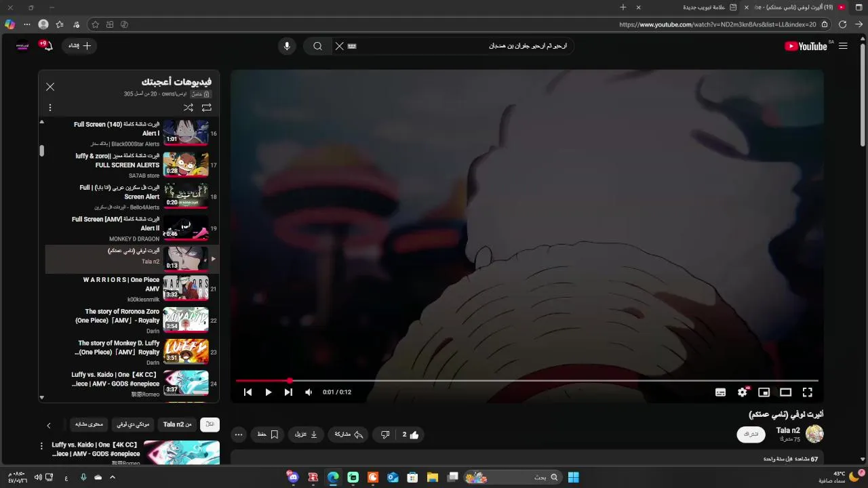Open more actions ellipsis under video

(x=238, y=434)
